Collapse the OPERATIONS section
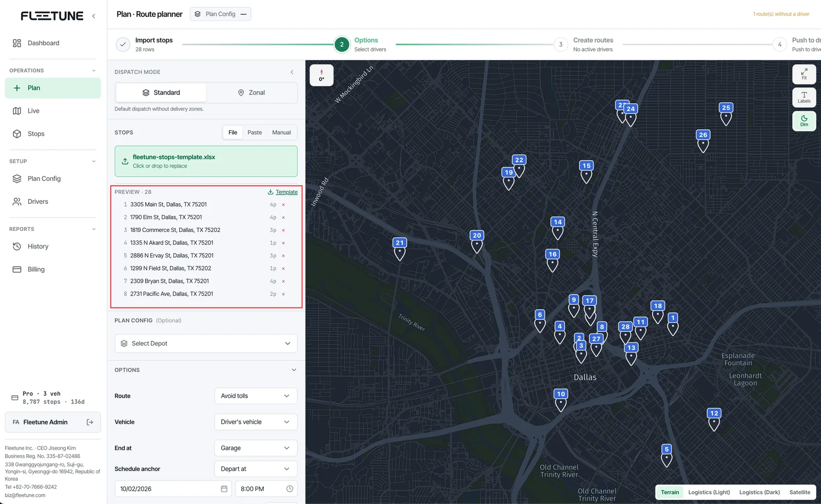 (93, 71)
